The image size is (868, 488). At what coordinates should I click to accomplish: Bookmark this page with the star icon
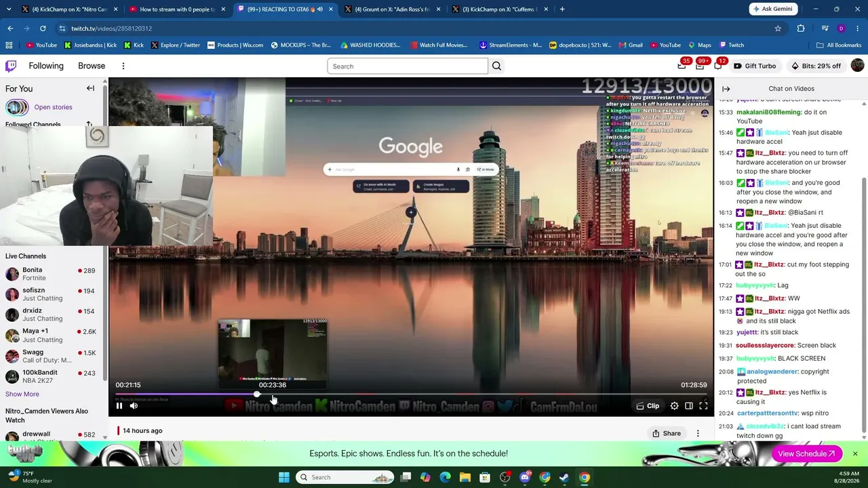coord(778,28)
